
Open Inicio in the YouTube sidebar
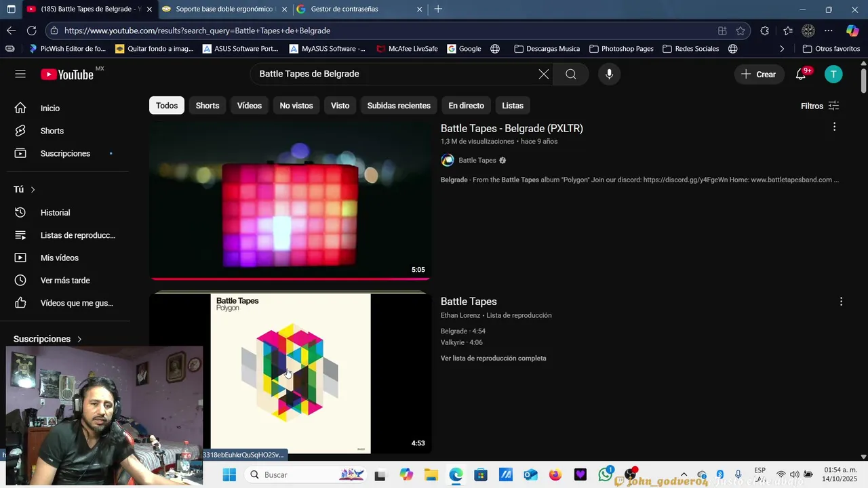pyautogui.click(x=65, y=108)
